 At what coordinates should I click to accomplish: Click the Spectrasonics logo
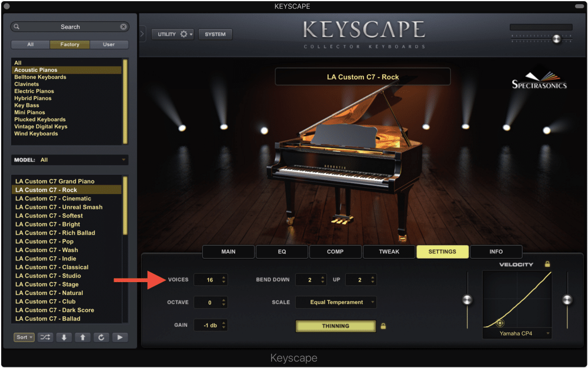539,80
